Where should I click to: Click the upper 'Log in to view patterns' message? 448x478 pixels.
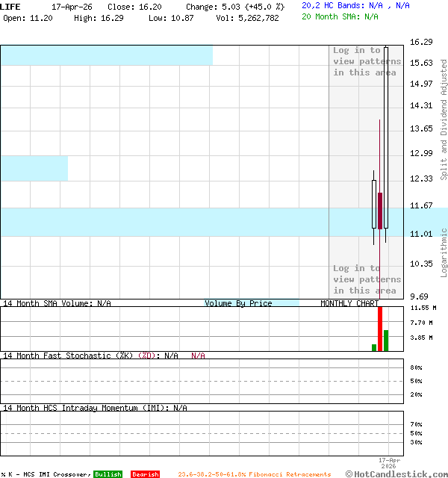coord(366,61)
